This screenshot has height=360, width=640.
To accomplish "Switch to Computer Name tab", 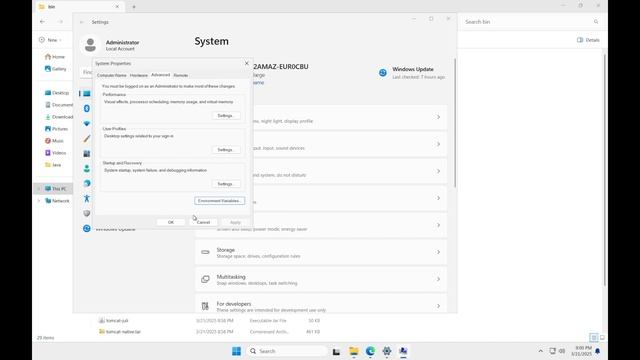I will coord(111,75).
